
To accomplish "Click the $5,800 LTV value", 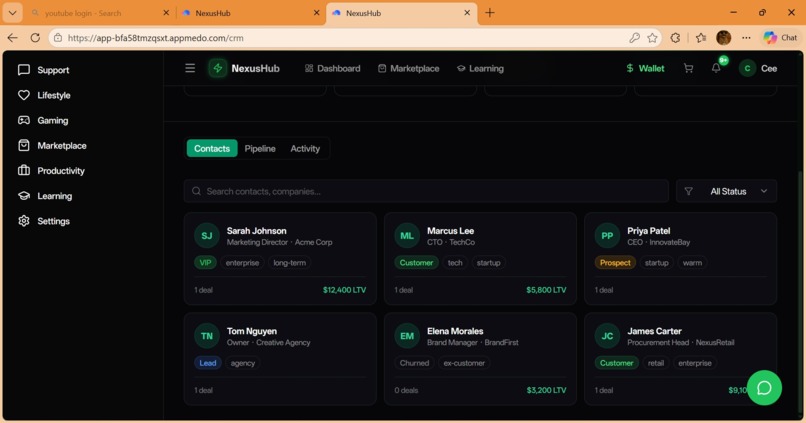I will [x=546, y=290].
